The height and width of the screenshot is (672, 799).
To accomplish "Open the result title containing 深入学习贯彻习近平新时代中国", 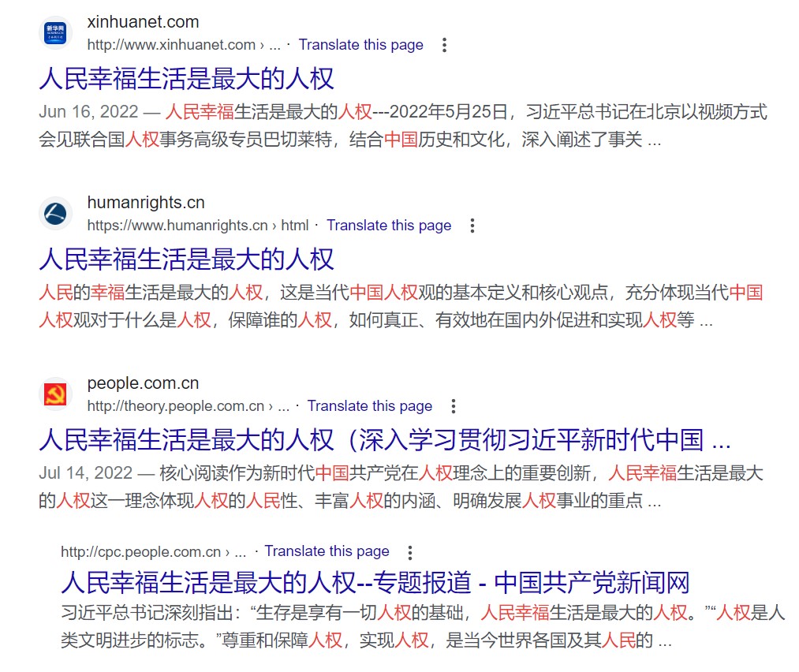I will [385, 440].
